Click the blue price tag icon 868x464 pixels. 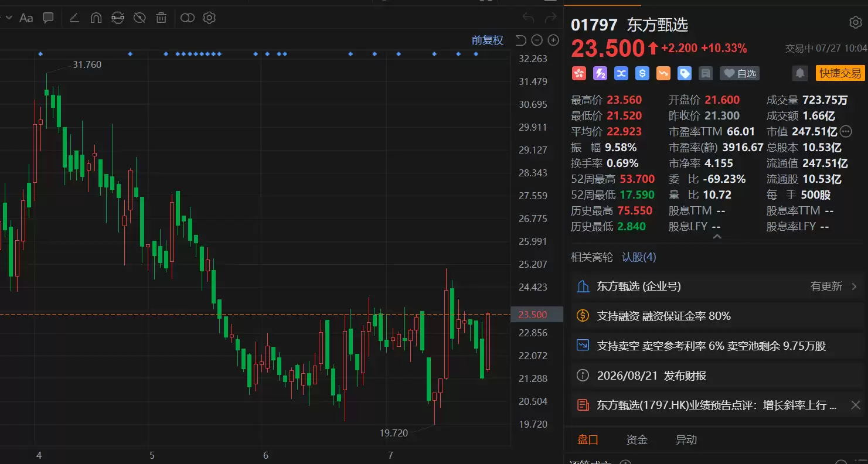pyautogui.click(x=685, y=73)
